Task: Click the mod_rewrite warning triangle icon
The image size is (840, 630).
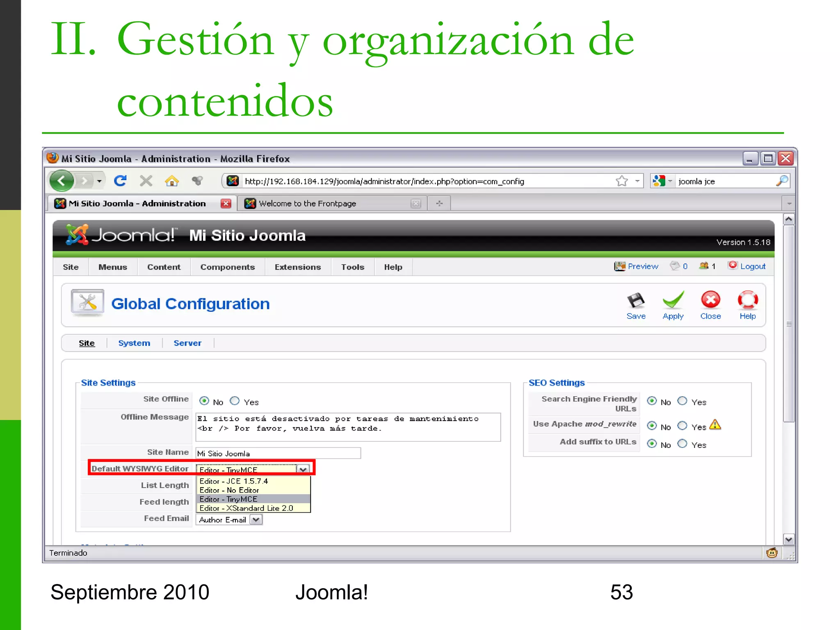Action: (715, 425)
